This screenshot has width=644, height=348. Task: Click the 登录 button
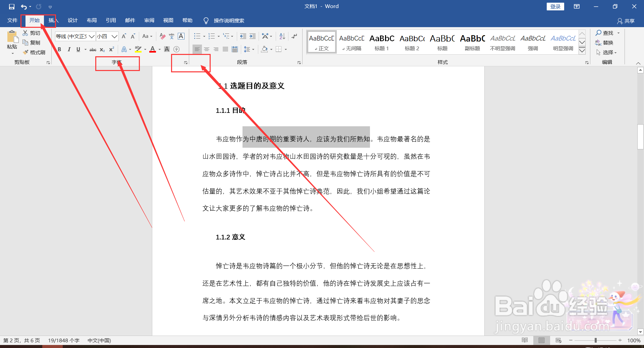[555, 6]
